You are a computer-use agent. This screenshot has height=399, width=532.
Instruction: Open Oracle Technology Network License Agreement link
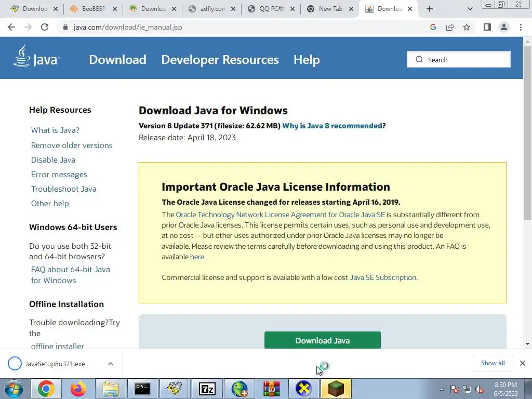coord(280,215)
